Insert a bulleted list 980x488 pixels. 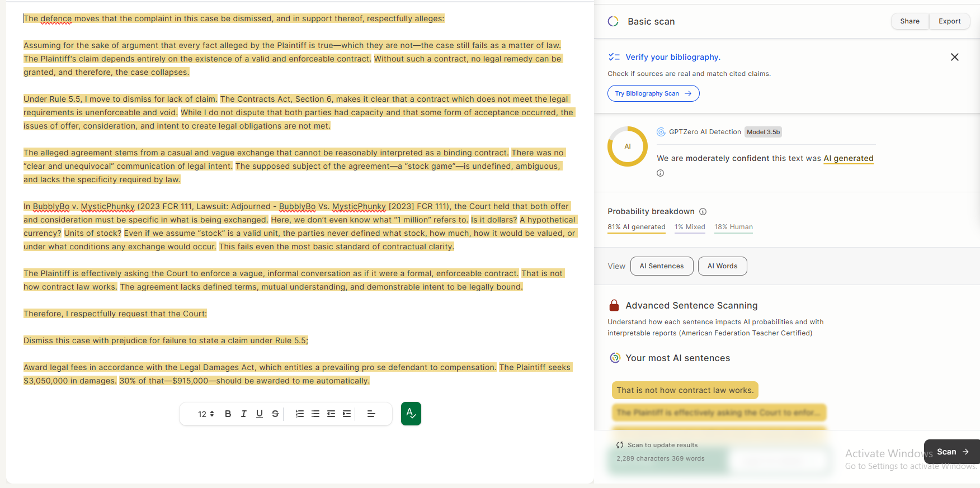[x=315, y=414]
